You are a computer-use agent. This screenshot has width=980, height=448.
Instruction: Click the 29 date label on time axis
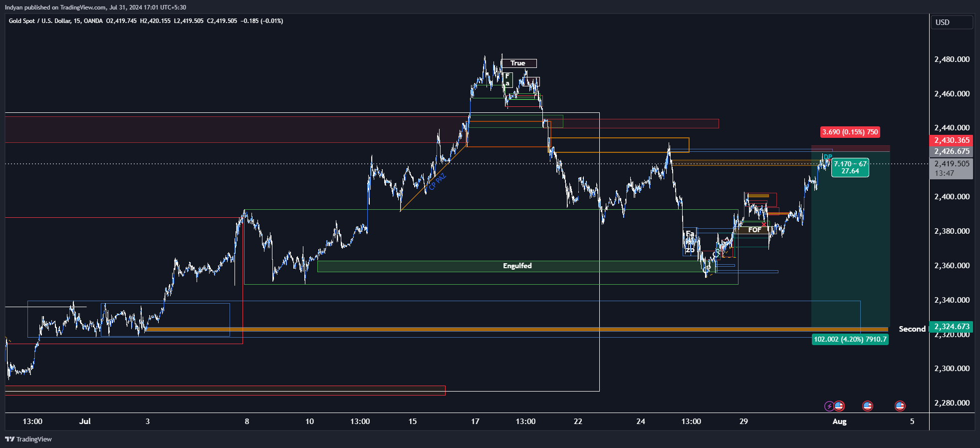tap(743, 422)
